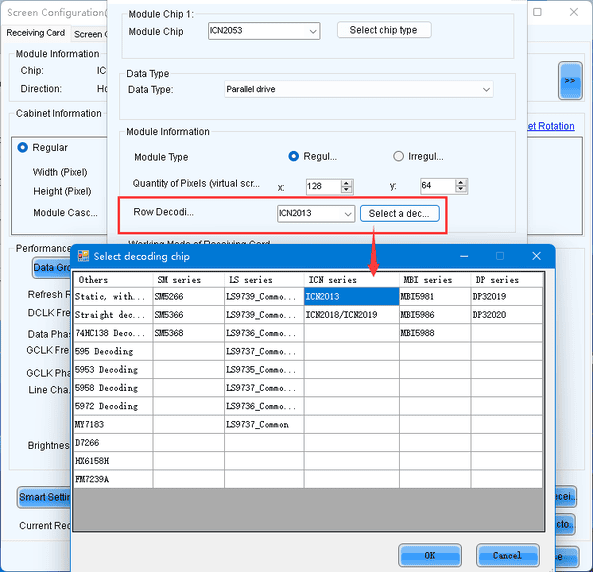This screenshot has width=593, height=572.
Task: Select the MY7183 cell
Action: pos(113,424)
